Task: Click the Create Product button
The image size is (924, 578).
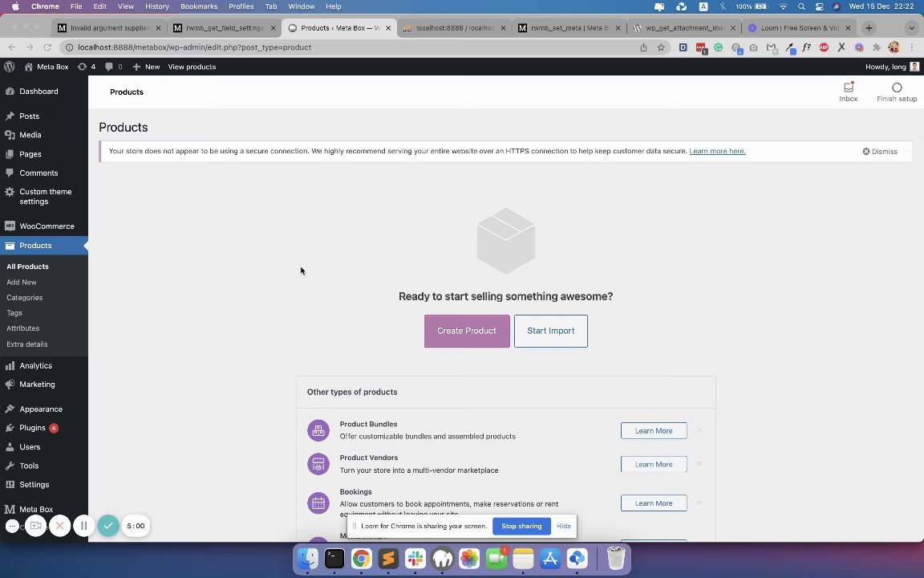Action: (467, 331)
